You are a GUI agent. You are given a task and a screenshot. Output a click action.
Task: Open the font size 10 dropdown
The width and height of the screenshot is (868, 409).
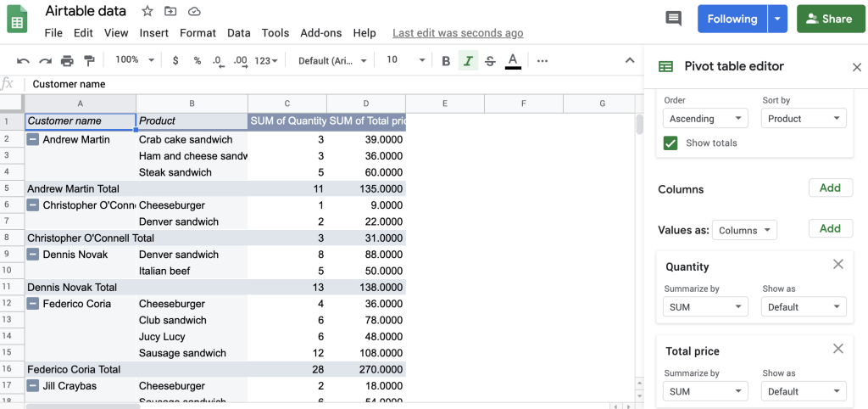tap(405, 60)
